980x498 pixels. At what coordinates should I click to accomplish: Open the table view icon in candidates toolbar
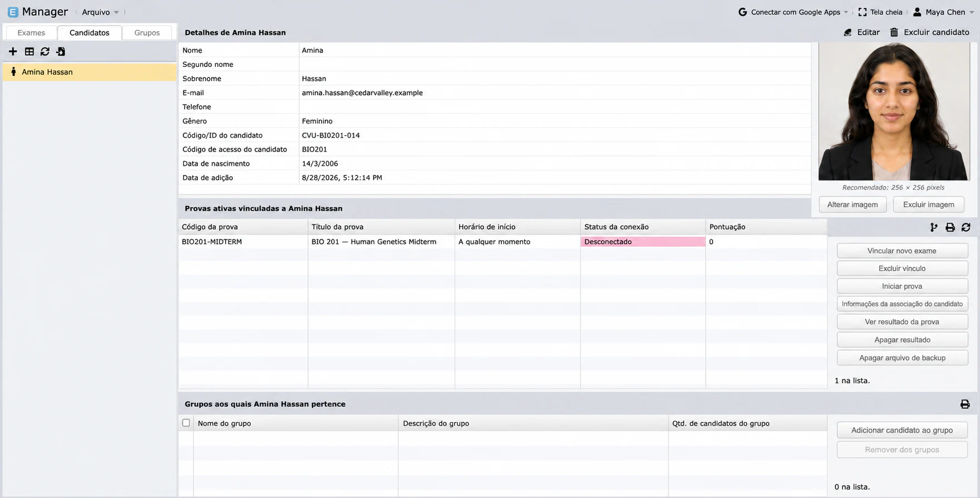click(x=30, y=51)
